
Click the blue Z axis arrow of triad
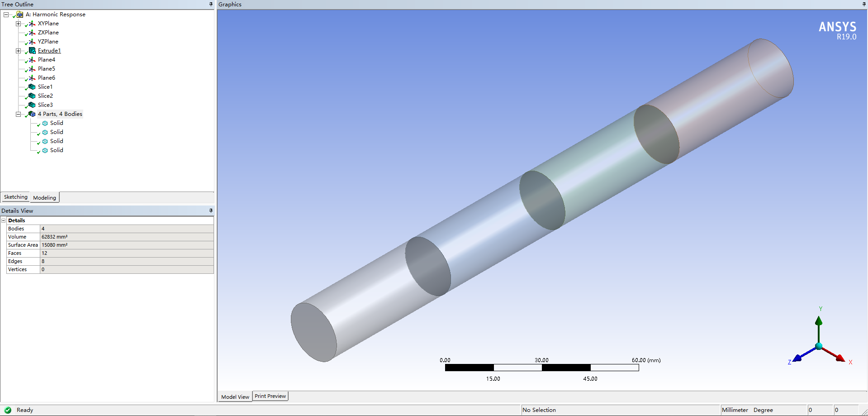[x=797, y=358]
